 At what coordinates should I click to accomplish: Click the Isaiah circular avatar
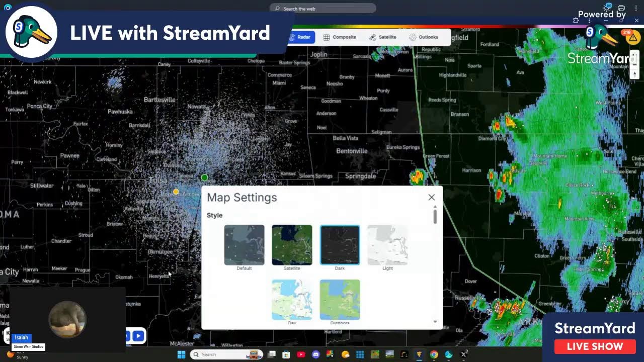tap(67, 319)
